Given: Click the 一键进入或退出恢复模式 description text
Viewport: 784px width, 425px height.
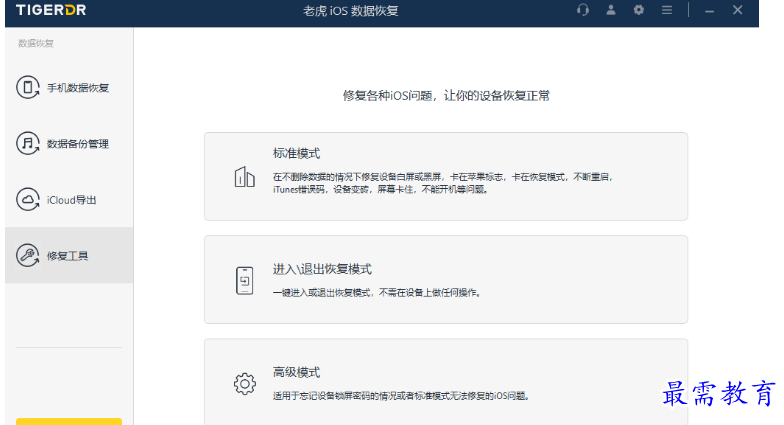Looking at the screenshot, I should click(377, 292).
